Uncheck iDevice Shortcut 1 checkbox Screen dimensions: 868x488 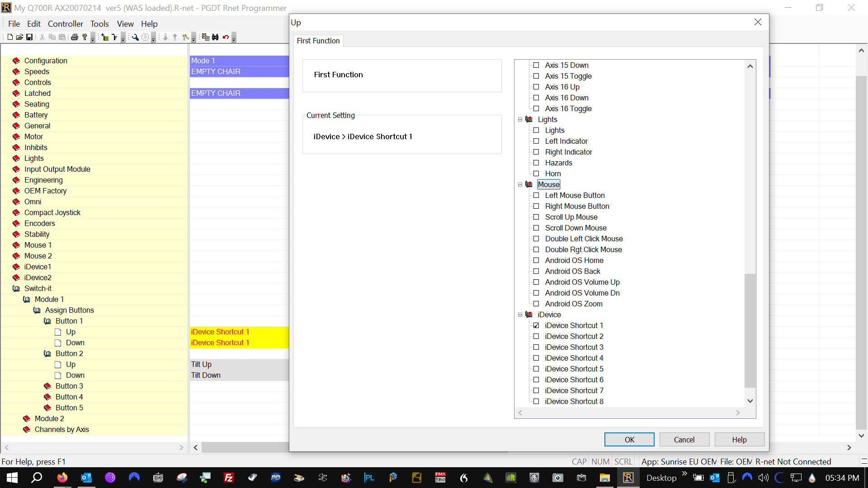tap(536, 325)
